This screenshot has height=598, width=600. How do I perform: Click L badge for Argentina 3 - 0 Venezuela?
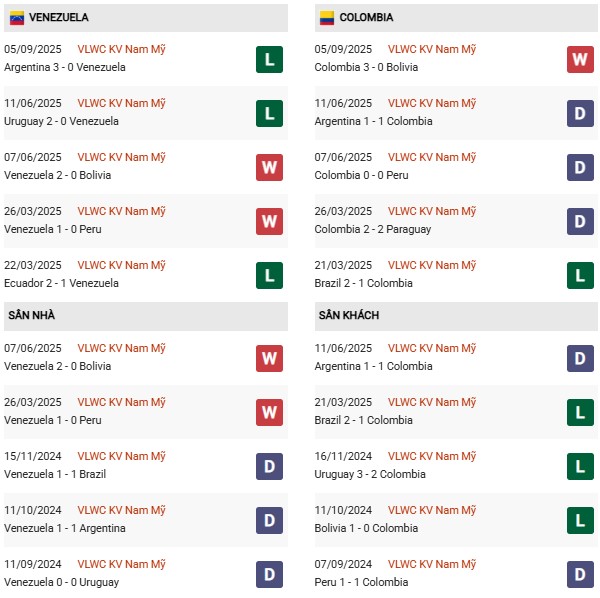269,59
